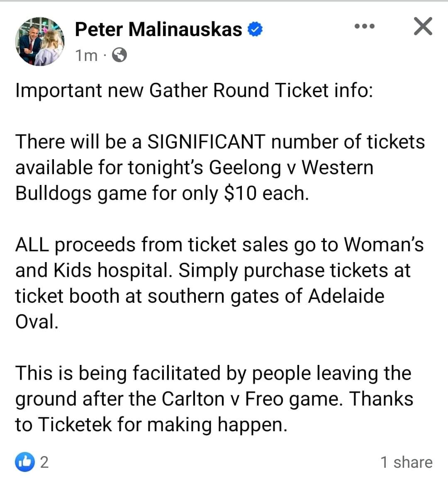This screenshot has height=486, width=448.
Task: Click the 1m post timestamp
Action: click(x=86, y=55)
